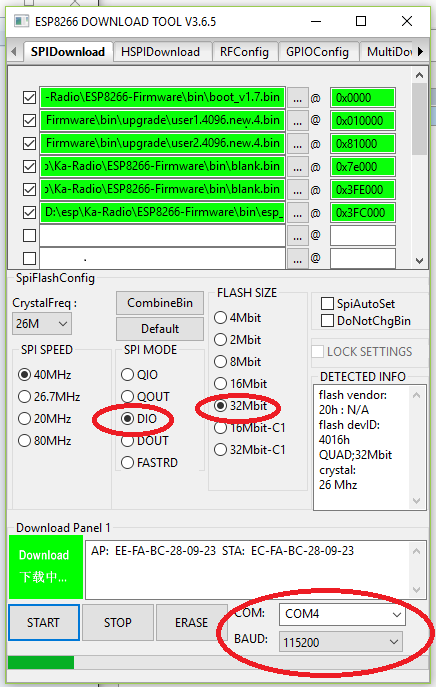The width and height of the screenshot is (436, 687).
Task: Click browse button for user2.4096.new.4.bin row
Action: pos(298,144)
